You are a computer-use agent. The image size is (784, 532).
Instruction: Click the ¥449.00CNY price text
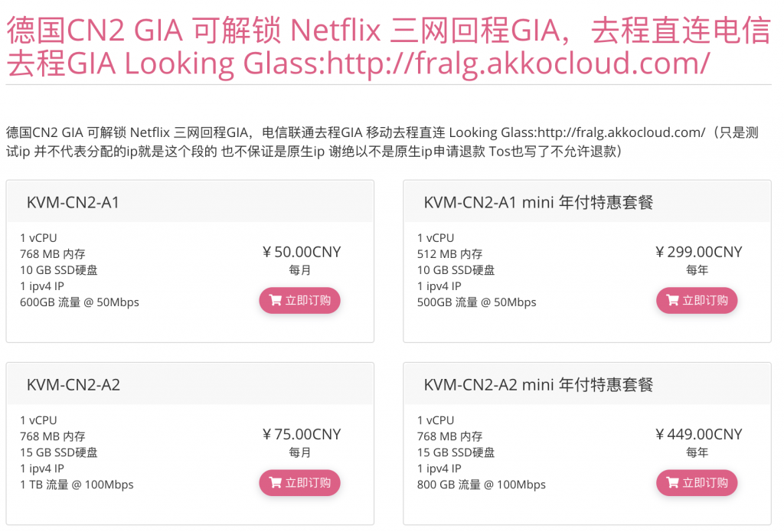(699, 435)
